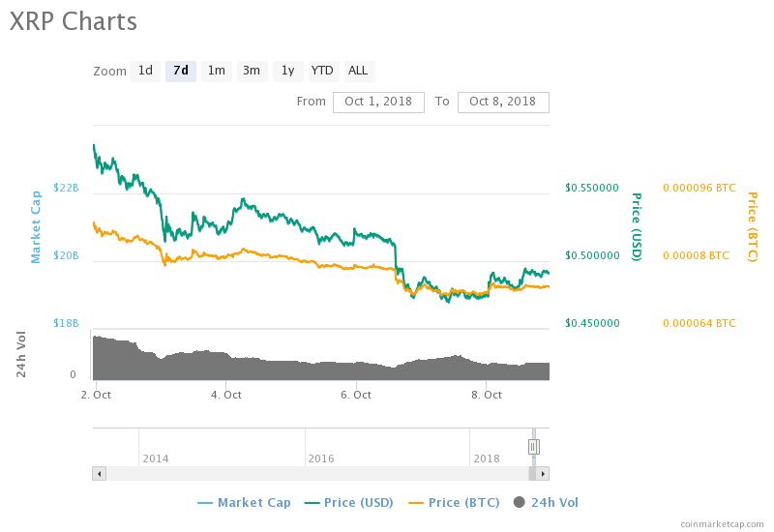
Task: Edit the From date field Oct 1, 2018
Action: (x=378, y=103)
